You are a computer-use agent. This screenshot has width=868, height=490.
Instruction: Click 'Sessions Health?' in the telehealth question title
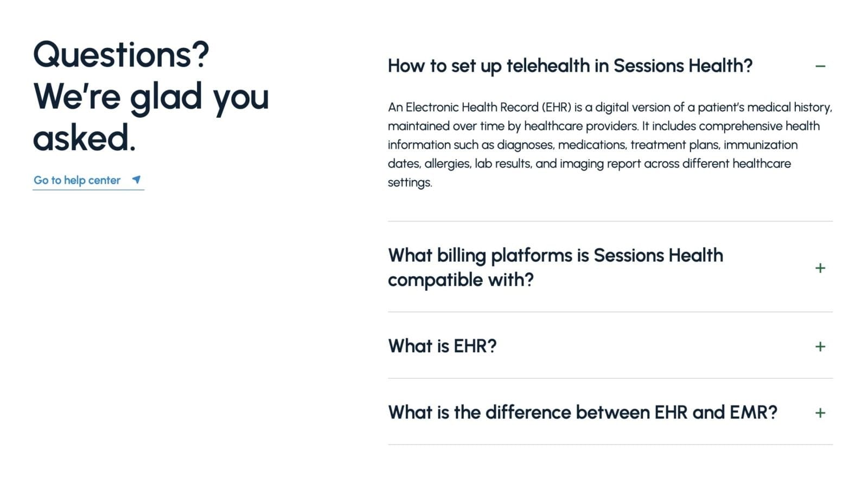pos(682,66)
